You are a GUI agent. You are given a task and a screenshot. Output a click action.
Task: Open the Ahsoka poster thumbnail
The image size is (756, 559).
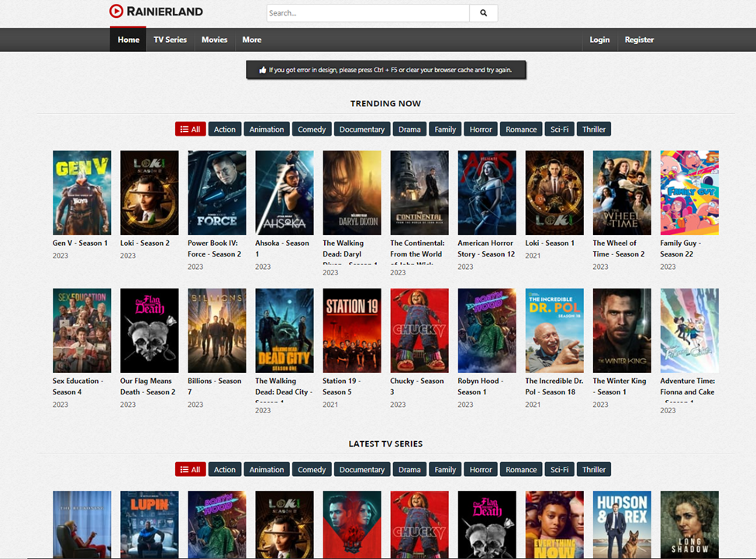pyautogui.click(x=285, y=193)
